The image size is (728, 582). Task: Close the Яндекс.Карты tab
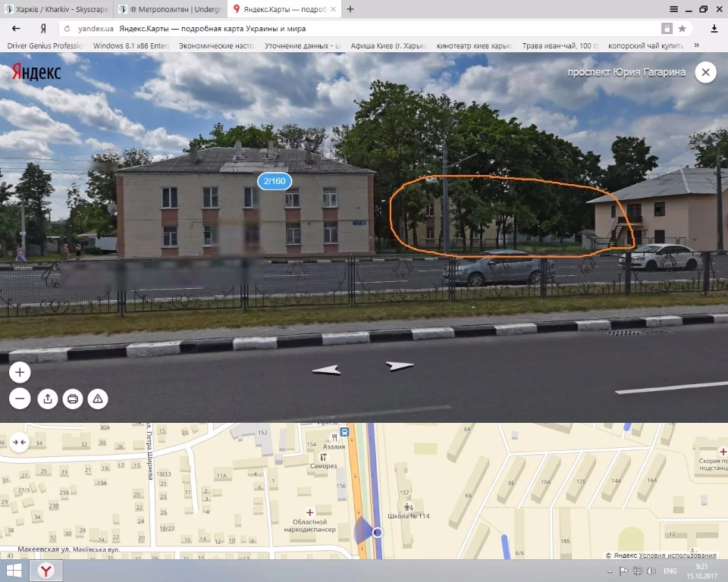334,9
